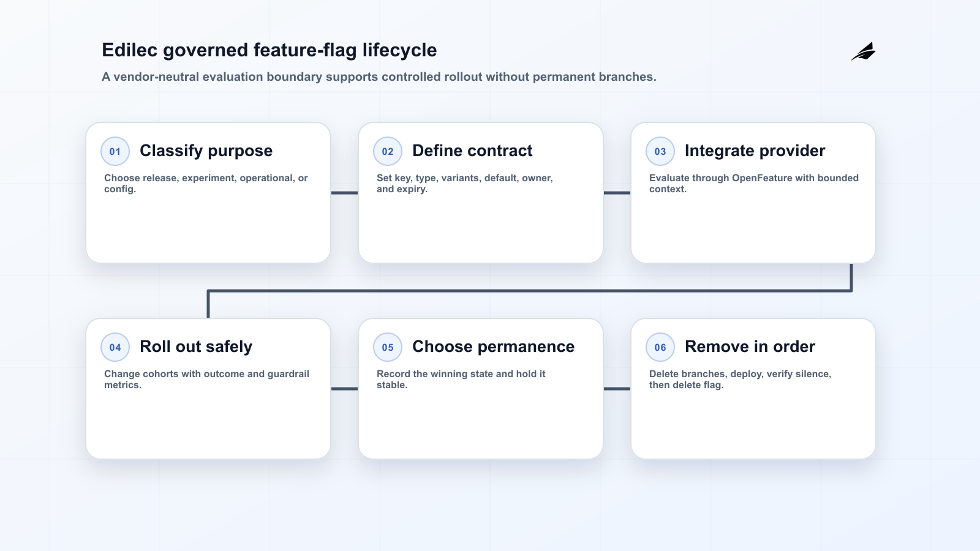Viewport: 980px width, 551px height.
Task: Select the 02 step number badge
Action: (388, 151)
